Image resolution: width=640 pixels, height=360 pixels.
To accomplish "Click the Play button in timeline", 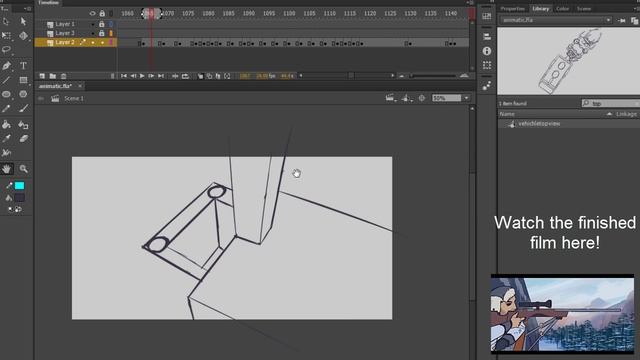I will tap(142, 76).
